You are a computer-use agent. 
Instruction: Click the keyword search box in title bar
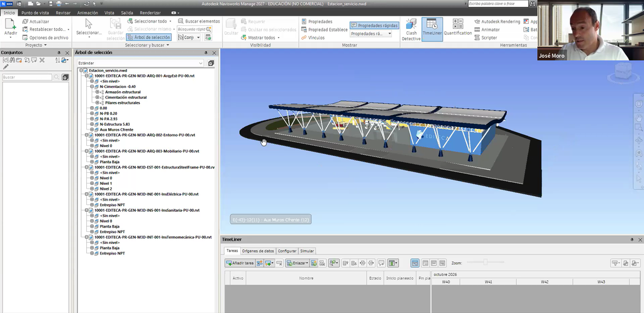tap(498, 4)
